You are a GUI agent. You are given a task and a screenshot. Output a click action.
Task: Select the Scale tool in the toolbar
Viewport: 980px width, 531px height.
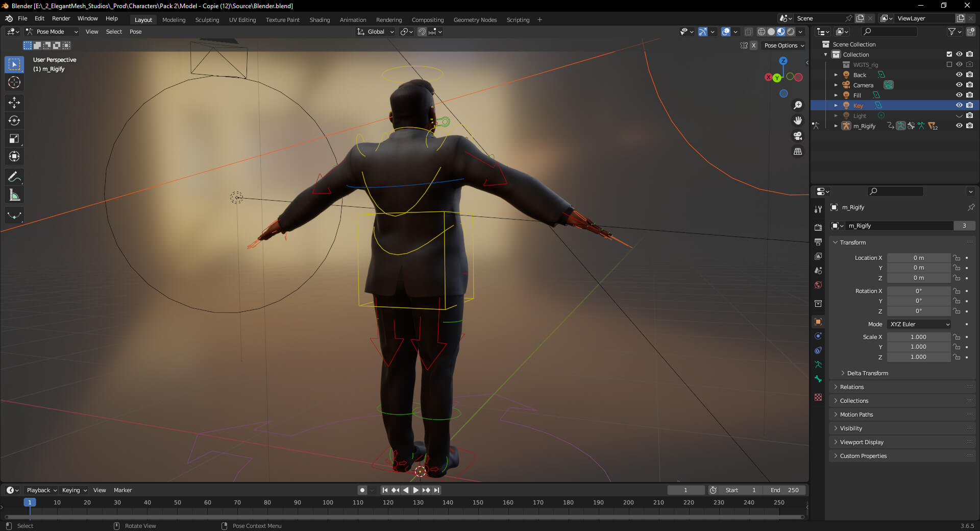(14, 138)
